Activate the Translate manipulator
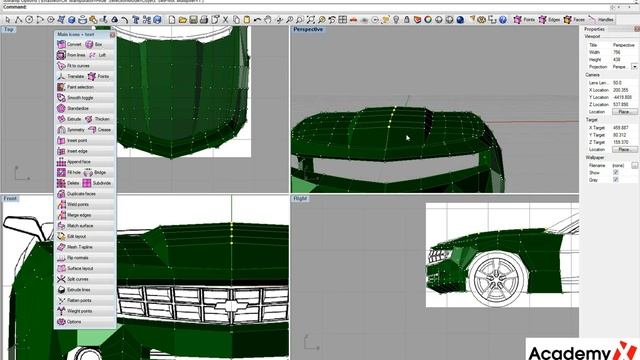 (71, 76)
